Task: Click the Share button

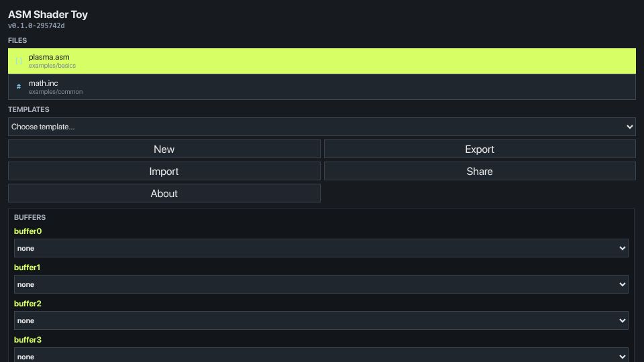Action: [480, 171]
